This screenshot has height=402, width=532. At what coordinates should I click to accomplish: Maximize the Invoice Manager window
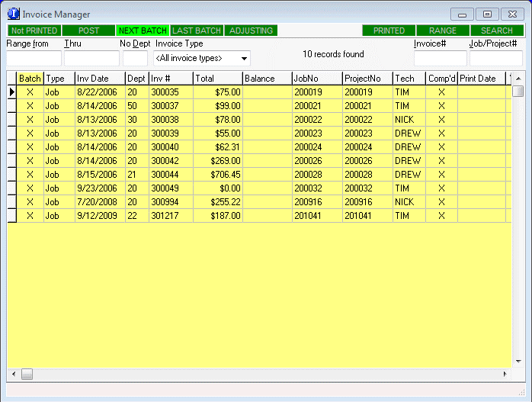(x=487, y=14)
